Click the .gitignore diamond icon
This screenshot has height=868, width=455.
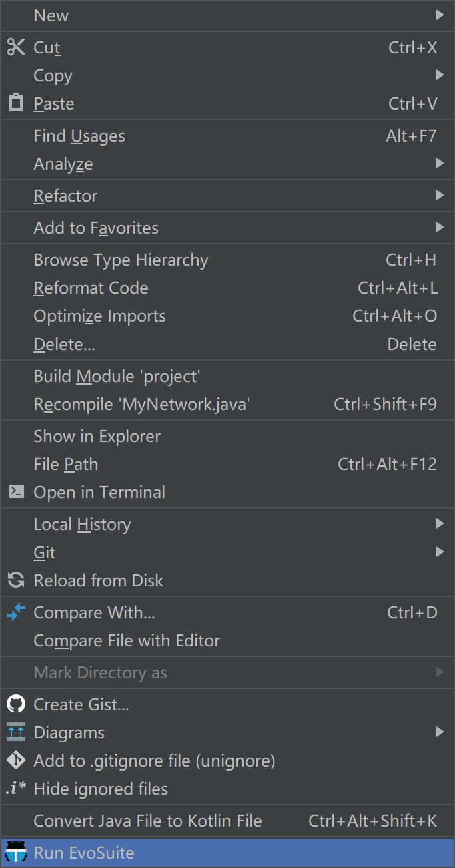point(16,761)
